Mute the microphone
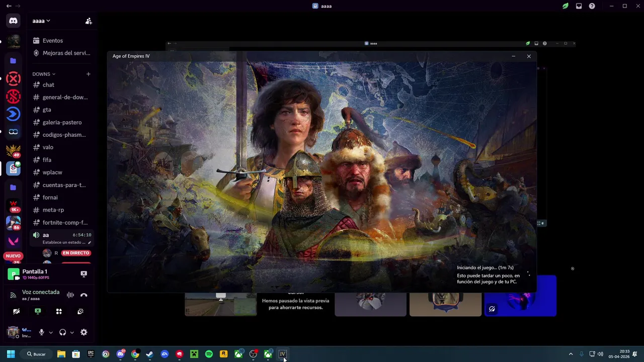Viewport: 644px width, 362px height. click(42, 332)
